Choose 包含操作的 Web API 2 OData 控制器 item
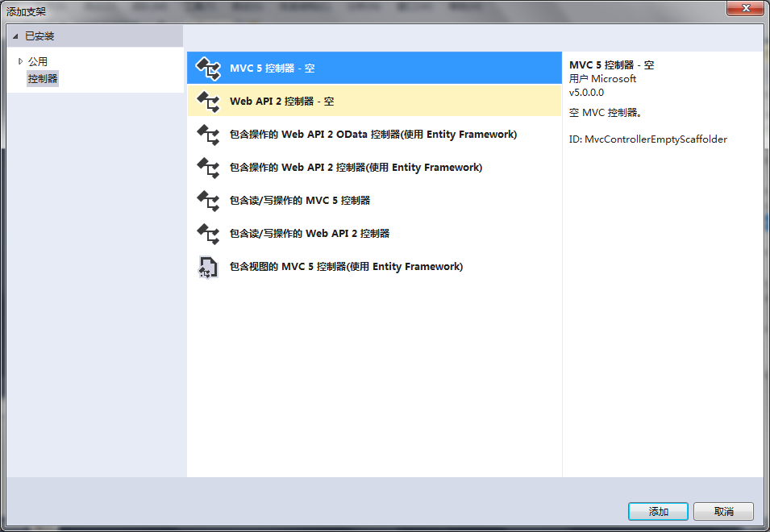The image size is (770, 532). click(374, 134)
